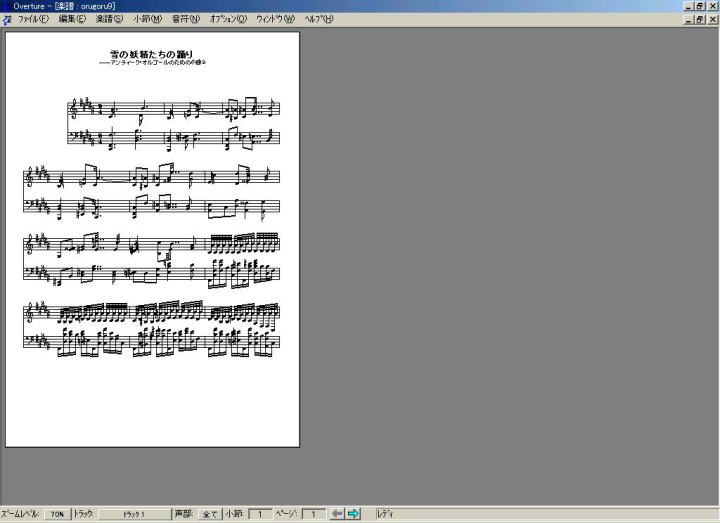Viewport: 720px width, 523px height.
Task: Open the ヘルプ(H) menu
Action: point(319,19)
